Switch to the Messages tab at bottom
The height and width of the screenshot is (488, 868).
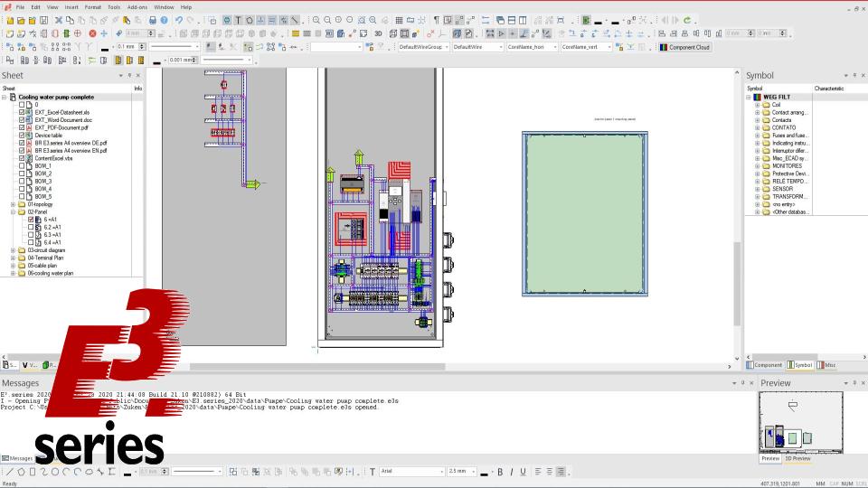click(x=17, y=459)
